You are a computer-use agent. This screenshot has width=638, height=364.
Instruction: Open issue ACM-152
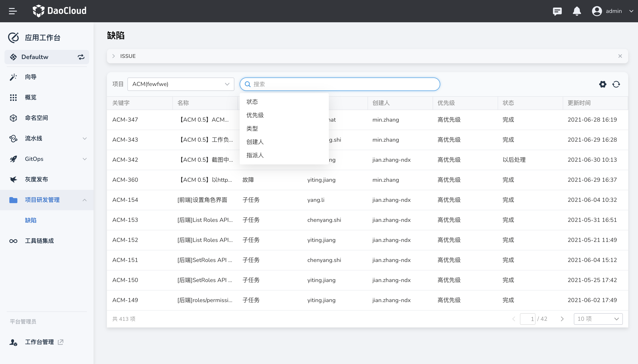click(x=125, y=240)
